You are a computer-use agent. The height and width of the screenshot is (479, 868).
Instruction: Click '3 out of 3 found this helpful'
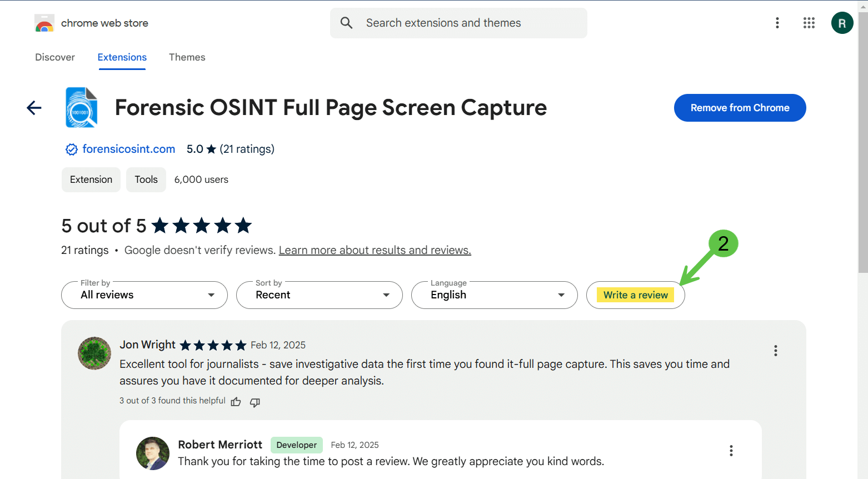pyautogui.click(x=172, y=401)
